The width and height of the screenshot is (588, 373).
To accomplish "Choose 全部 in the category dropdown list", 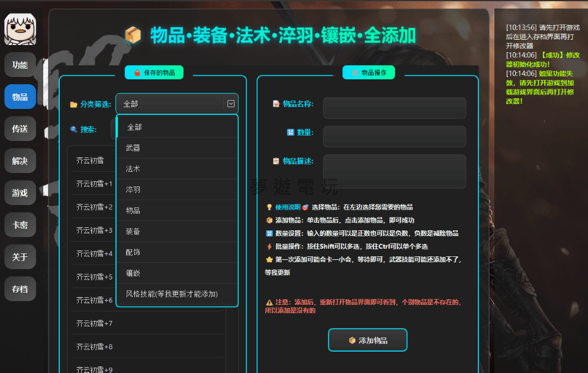I will click(178, 127).
